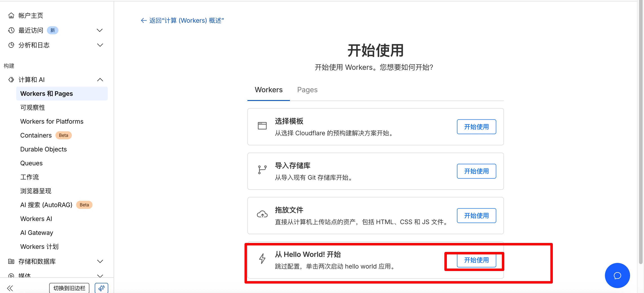Click the page's vertical scrollbar
This screenshot has width=644, height=293.
coord(641,125)
